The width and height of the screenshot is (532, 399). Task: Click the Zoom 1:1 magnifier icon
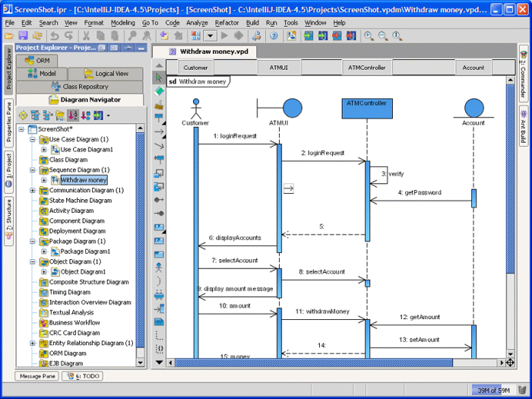397,36
